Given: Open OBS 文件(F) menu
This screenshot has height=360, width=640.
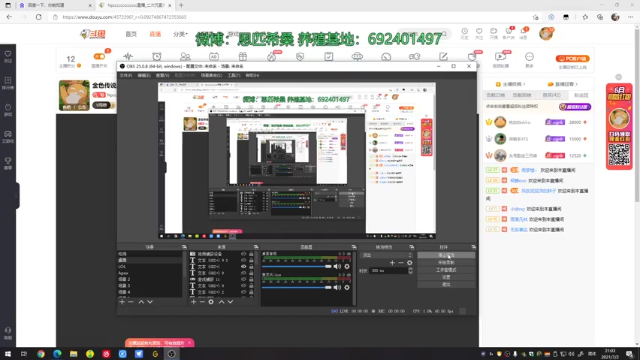Looking at the screenshot, I should pyautogui.click(x=126, y=76).
